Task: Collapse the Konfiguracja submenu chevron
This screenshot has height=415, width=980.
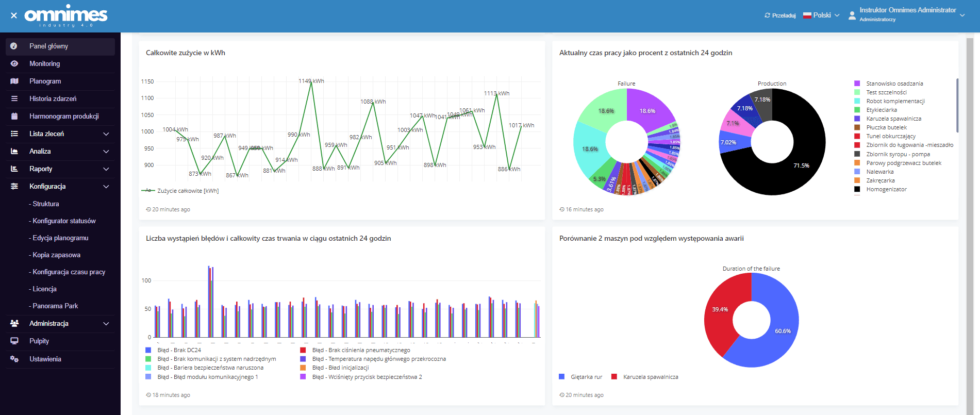Action: [x=106, y=187]
